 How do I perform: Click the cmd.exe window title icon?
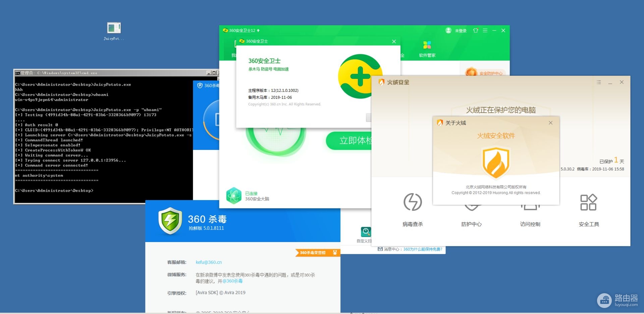[x=17, y=73]
